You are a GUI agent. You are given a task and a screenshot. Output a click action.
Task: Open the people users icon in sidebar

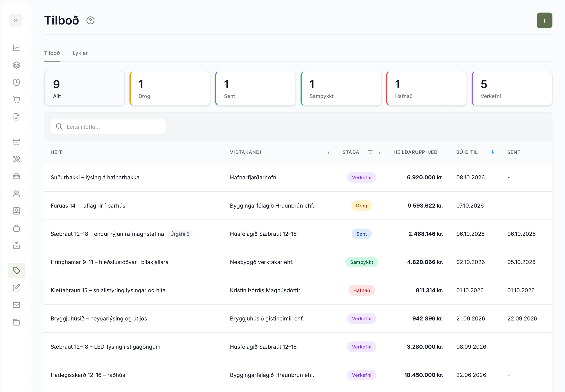click(x=16, y=193)
